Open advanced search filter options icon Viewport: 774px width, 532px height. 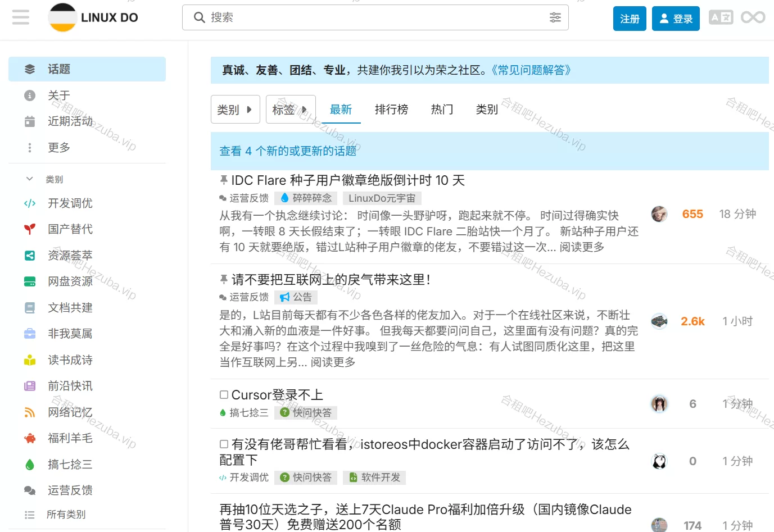(x=555, y=17)
